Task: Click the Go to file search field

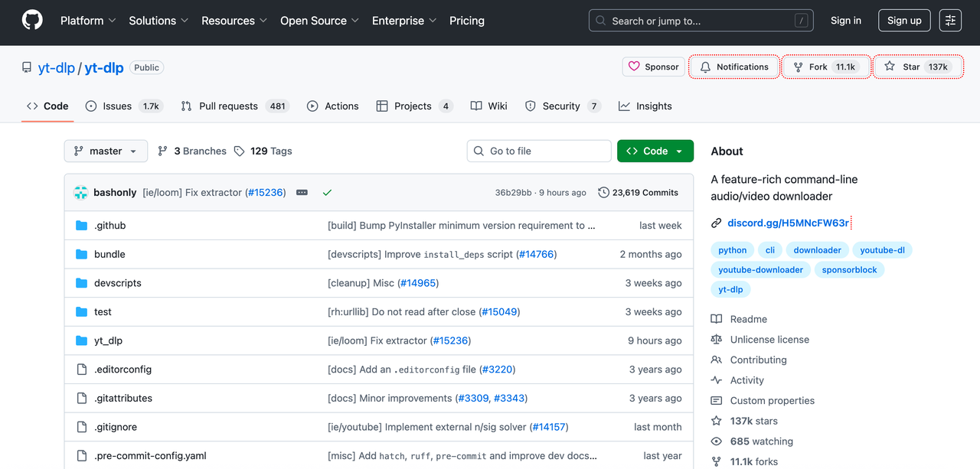Action: point(539,151)
